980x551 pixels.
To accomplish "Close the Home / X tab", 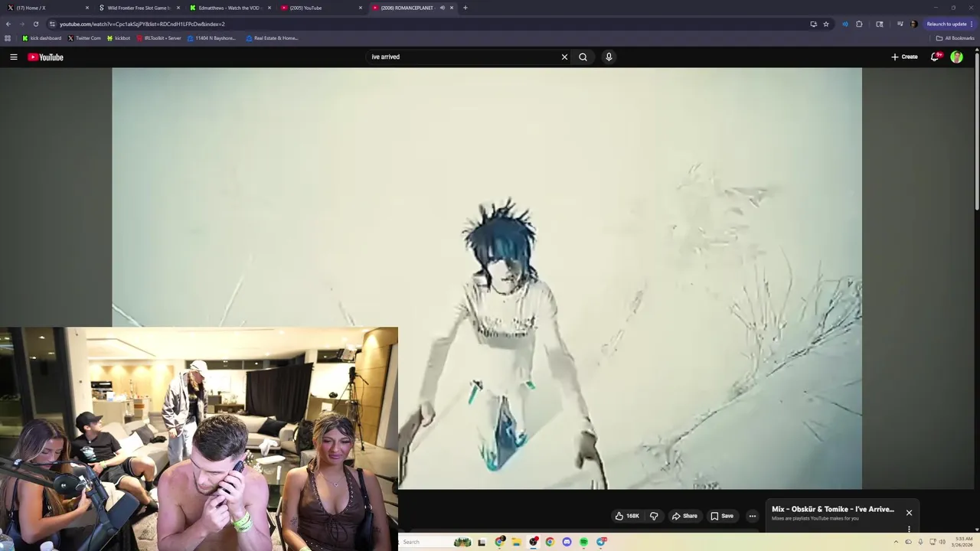I will (x=87, y=8).
